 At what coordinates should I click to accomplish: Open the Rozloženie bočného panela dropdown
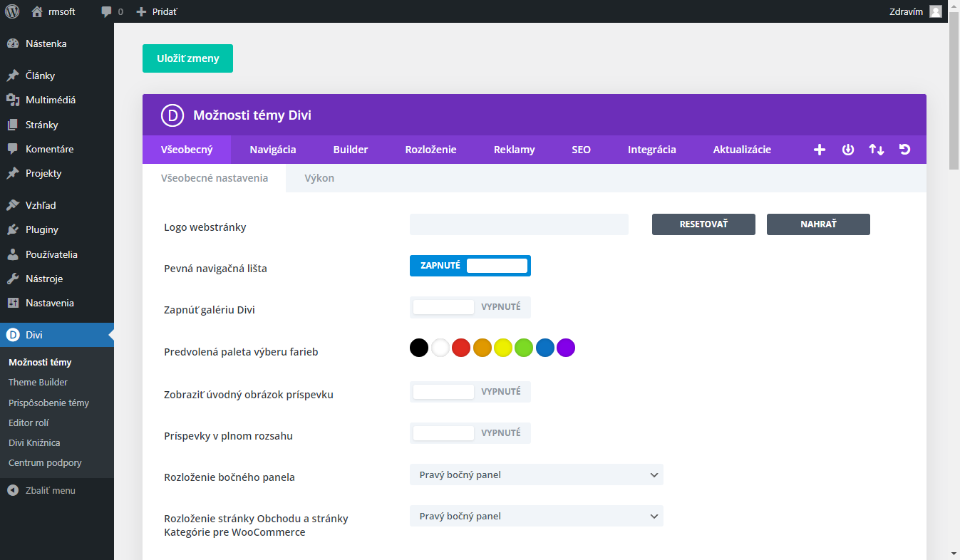click(x=537, y=475)
